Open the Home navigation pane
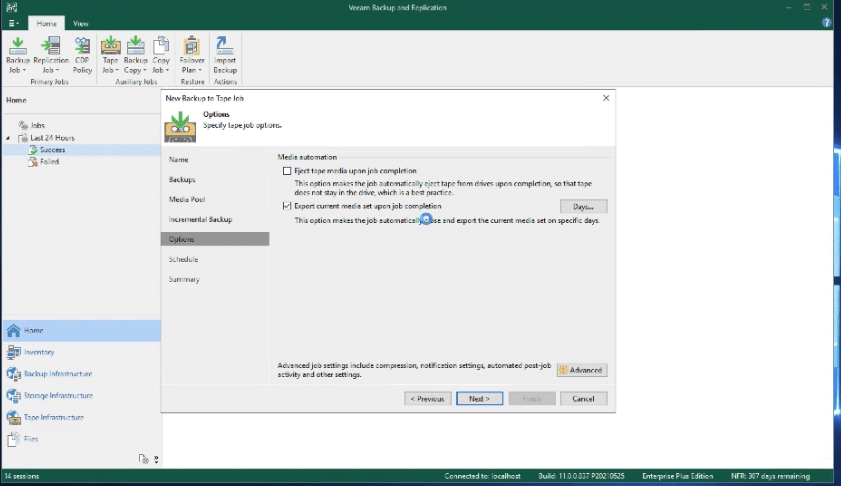 point(82,330)
